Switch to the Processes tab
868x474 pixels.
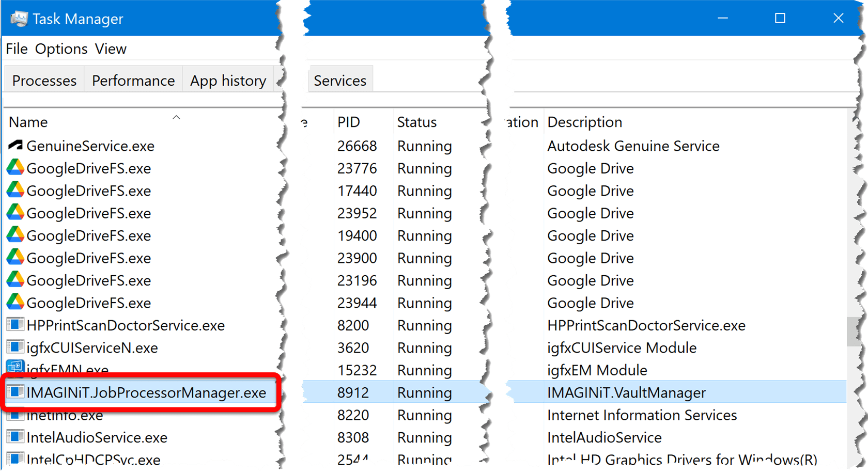44,80
